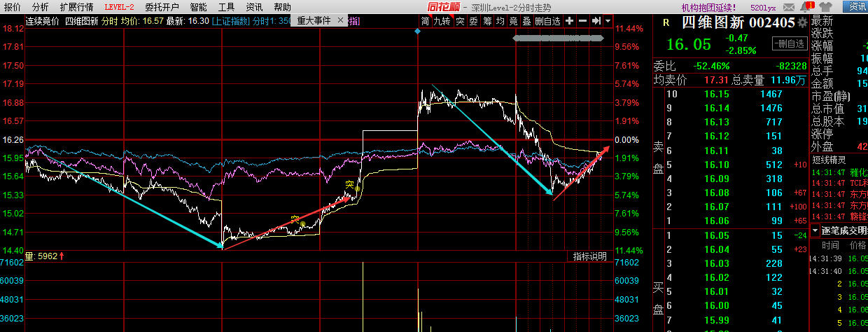868x332 pixels.
Task: Click the 指标说明 button
Action: click(x=589, y=256)
